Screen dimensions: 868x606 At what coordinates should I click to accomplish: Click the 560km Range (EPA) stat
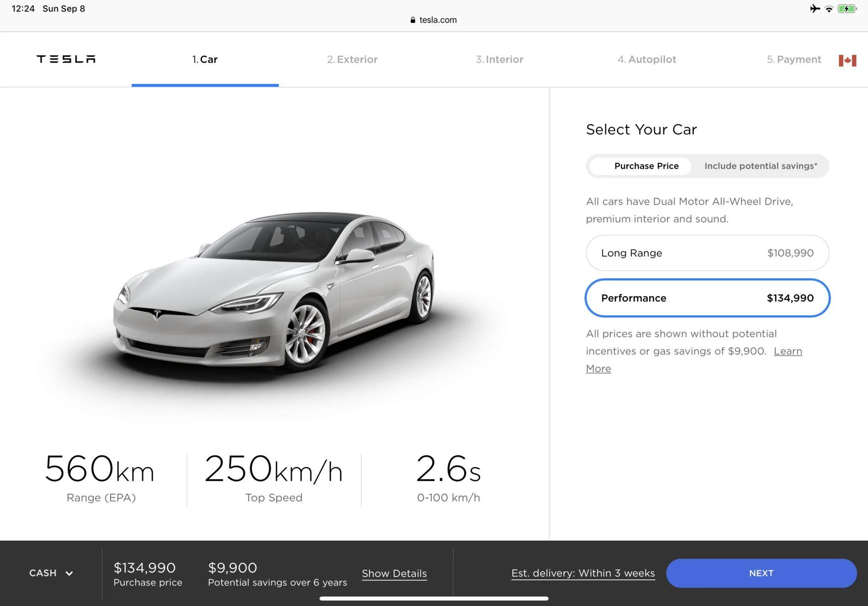click(100, 478)
